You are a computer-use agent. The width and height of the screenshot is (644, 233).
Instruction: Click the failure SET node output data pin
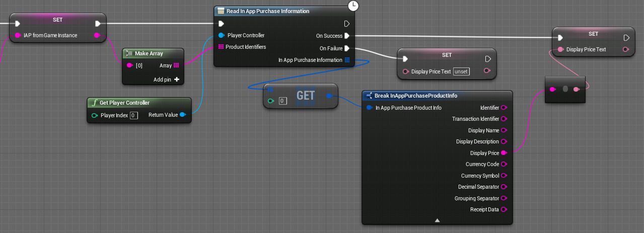(x=487, y=71)
